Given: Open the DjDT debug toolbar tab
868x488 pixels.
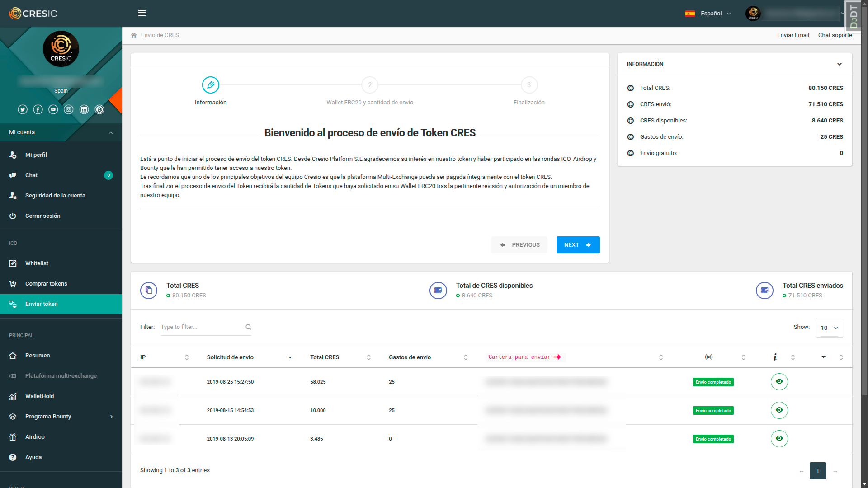Looking at the screenshot, I should (853, 16).
